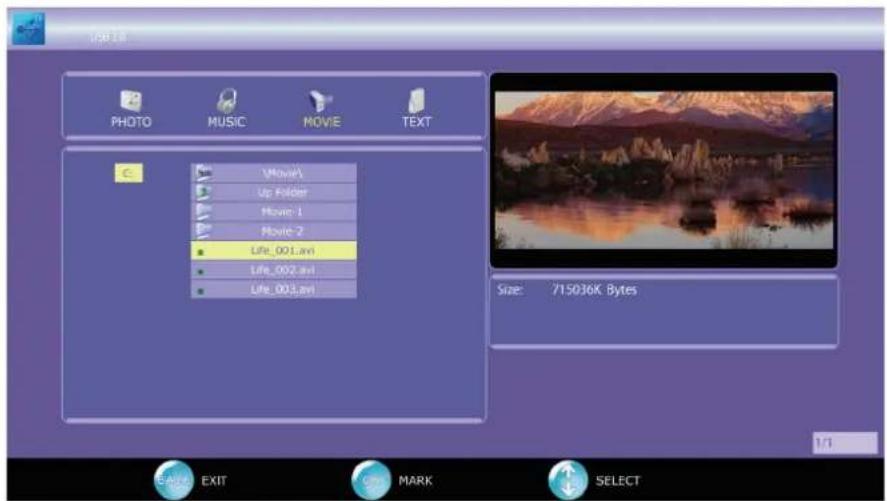Click the SELECT label
887x501 pixels.
click(x=618, y=481)
